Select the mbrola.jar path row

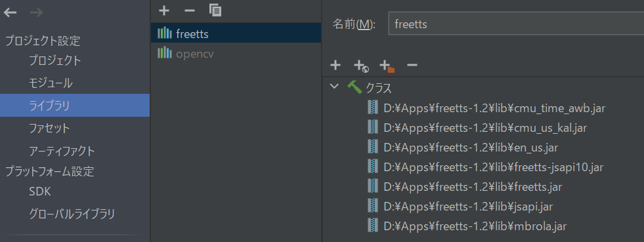coord(475,226)
